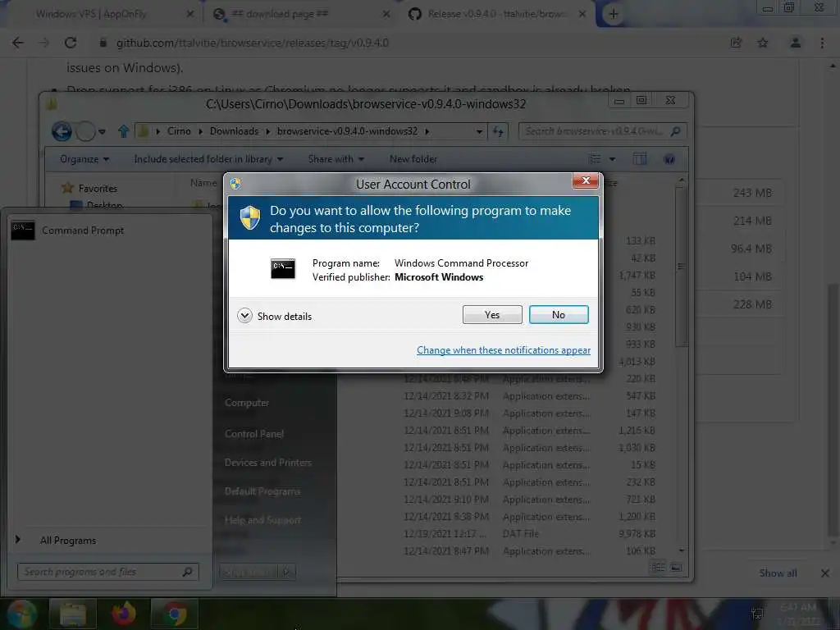The image size is (840, 630).
Task: Open the view options dropdown arrow
Action: [x=612, y=159]
